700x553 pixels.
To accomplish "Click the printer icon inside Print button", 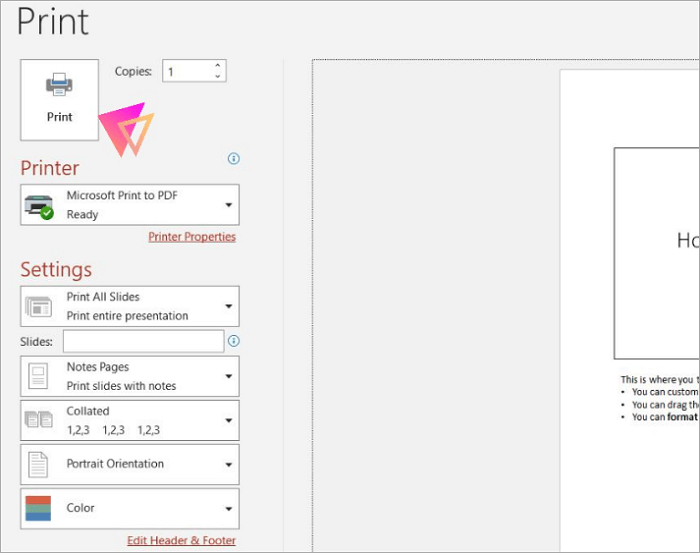I will [x=59, y=84].
